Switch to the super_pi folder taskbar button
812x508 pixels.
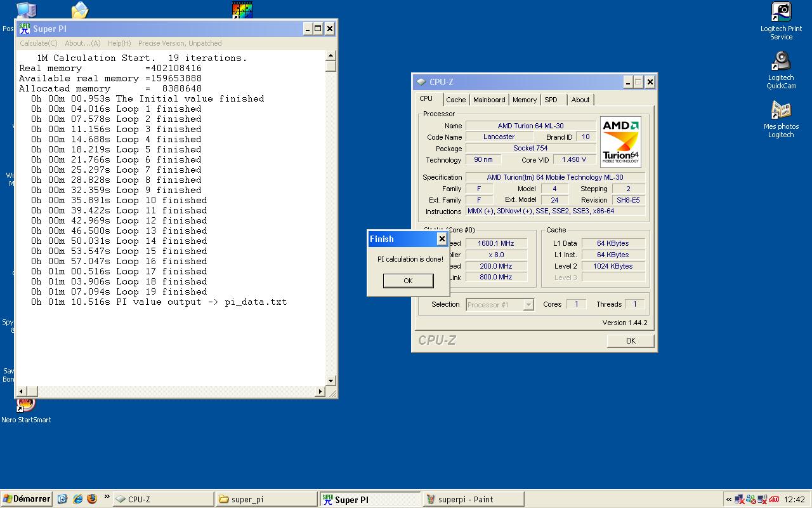[x=266, y=499]
